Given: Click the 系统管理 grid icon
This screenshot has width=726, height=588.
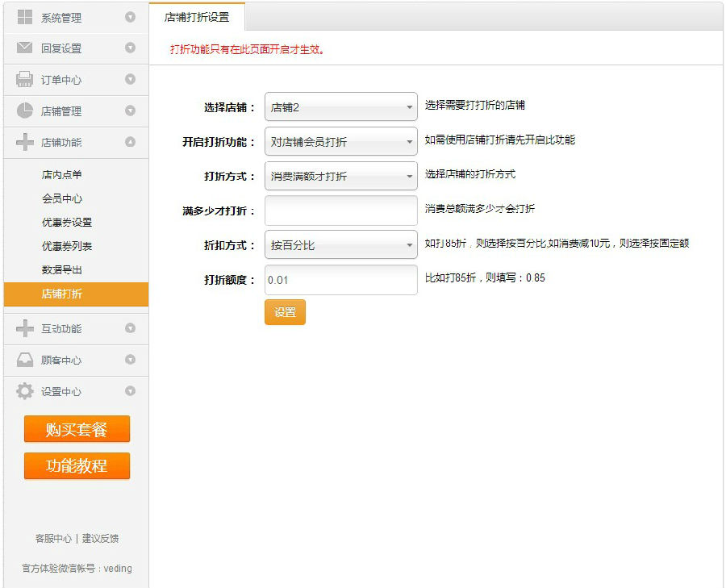Looking at the screenshot, I should pos(24,17).
